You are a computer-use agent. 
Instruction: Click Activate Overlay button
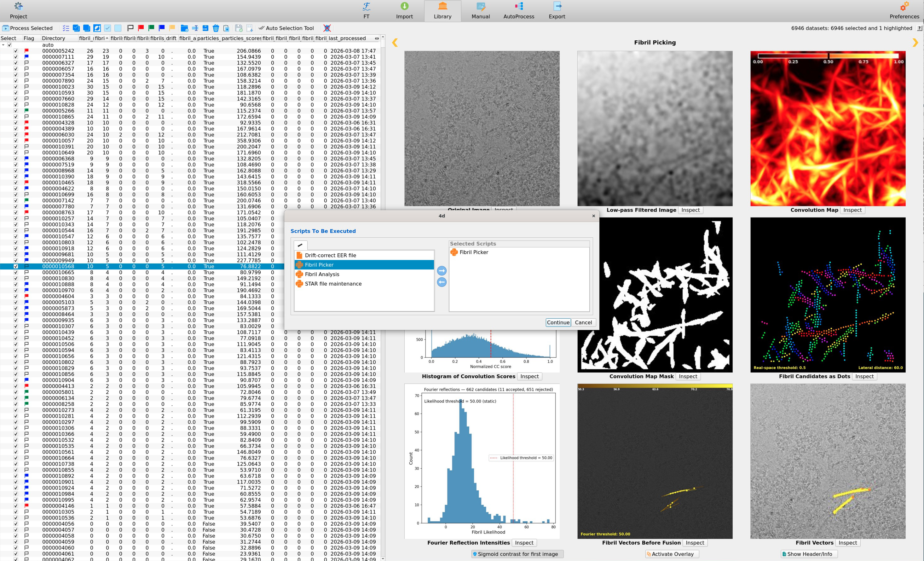672,554
